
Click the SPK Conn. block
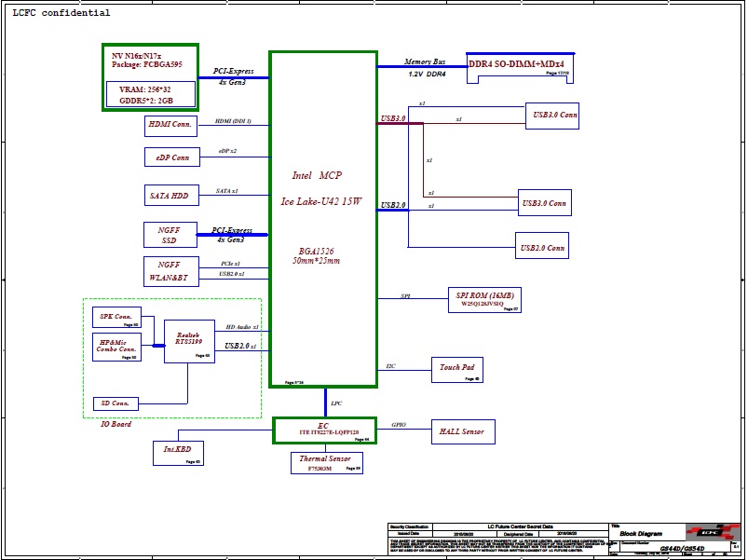point(116,317)
